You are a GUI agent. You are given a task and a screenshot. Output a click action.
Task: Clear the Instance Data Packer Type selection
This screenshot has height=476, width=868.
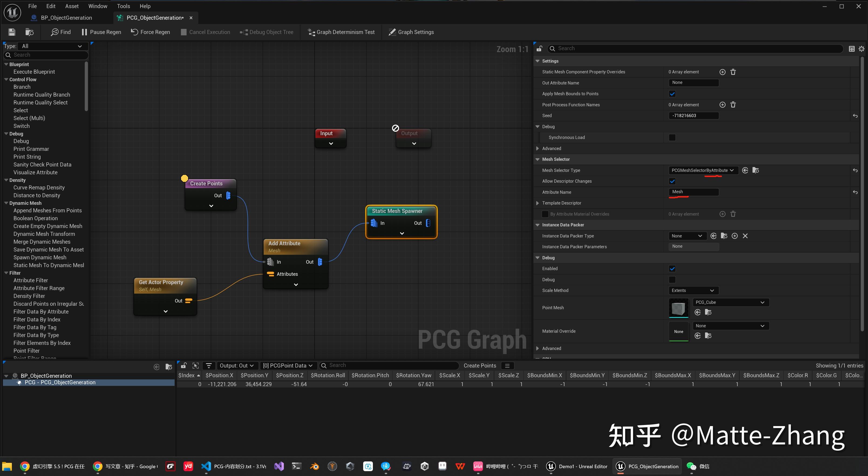point(745,236)
